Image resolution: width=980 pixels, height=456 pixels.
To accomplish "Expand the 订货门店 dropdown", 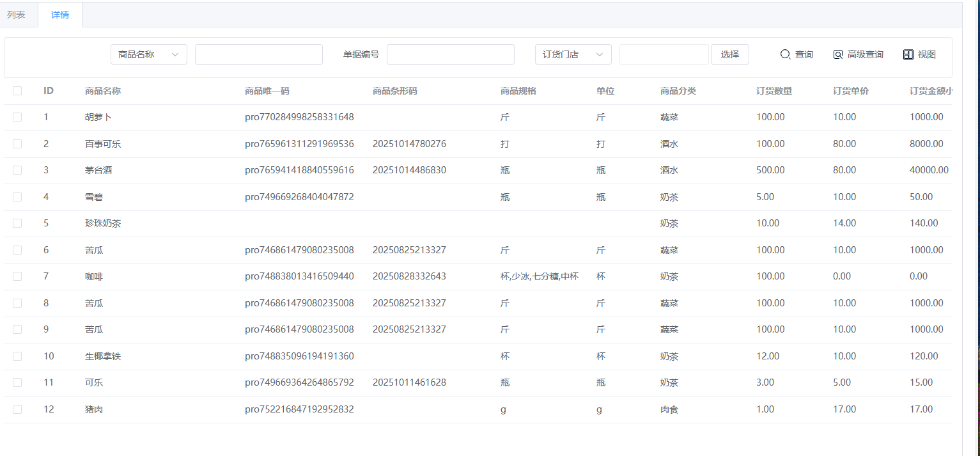I will click(x=573, y=54).
